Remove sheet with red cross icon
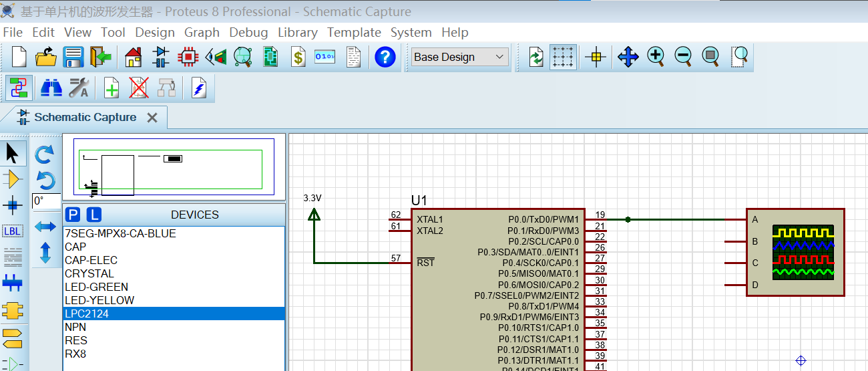 (139, 88)
